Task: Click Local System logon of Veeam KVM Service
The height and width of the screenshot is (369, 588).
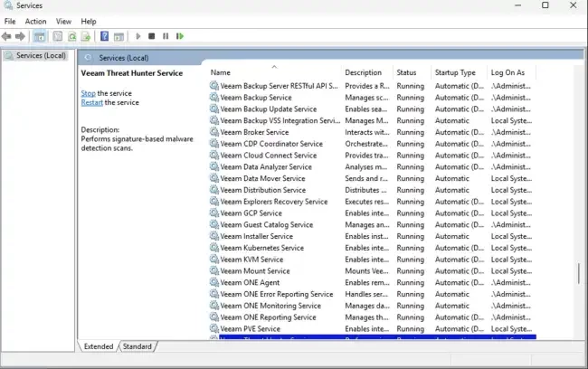Action: pyautogui.click(x=511, y=260)
